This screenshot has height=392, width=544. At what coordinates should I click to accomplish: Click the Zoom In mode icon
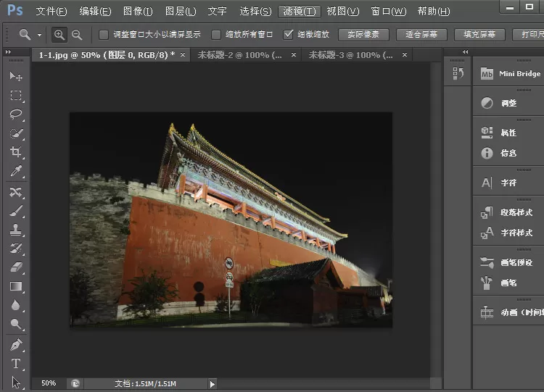(x=59, y=35)
